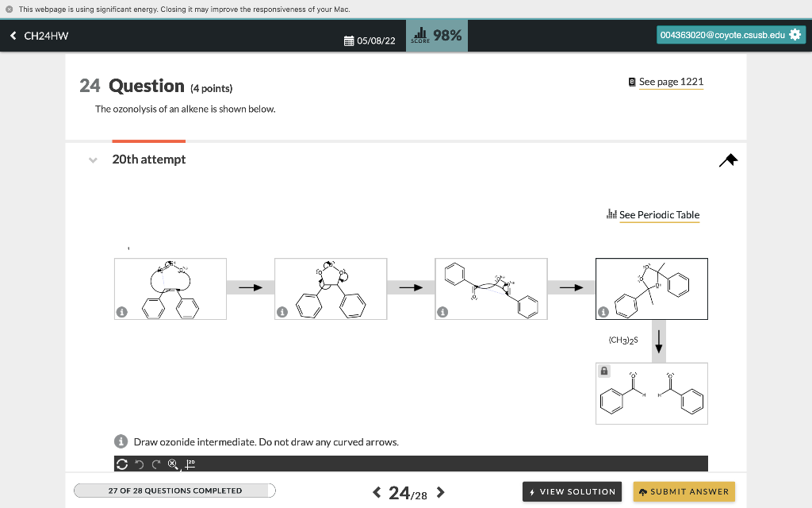The image size is (812, 508).
Task: Click the calendar icon next to 05/08/22
Action: point(347,40)
